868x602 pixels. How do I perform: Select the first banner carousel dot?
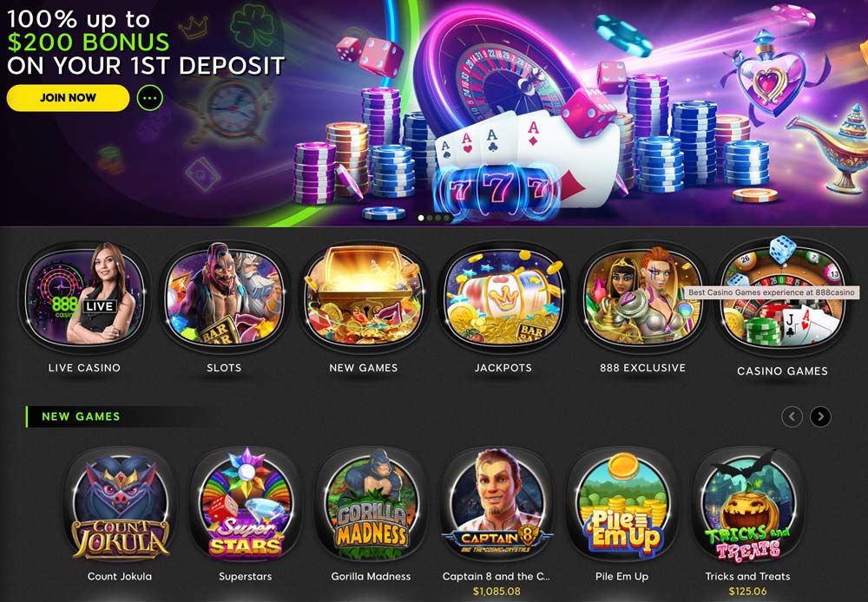coord(421,218)
